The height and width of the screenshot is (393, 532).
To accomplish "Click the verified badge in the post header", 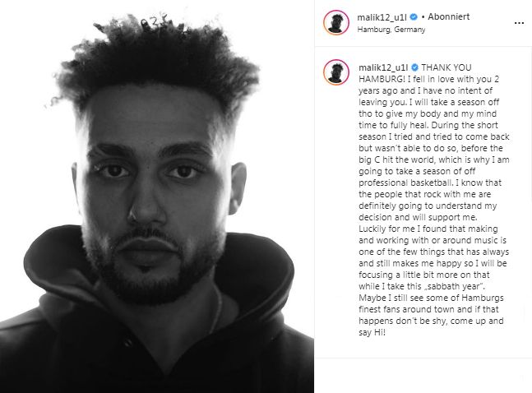I will [414, 16].
